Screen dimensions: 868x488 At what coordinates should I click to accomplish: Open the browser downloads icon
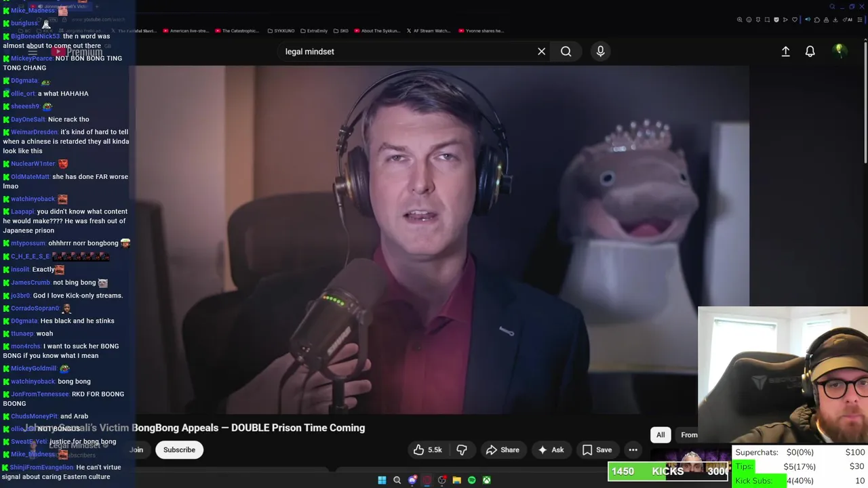coord(835,20)
